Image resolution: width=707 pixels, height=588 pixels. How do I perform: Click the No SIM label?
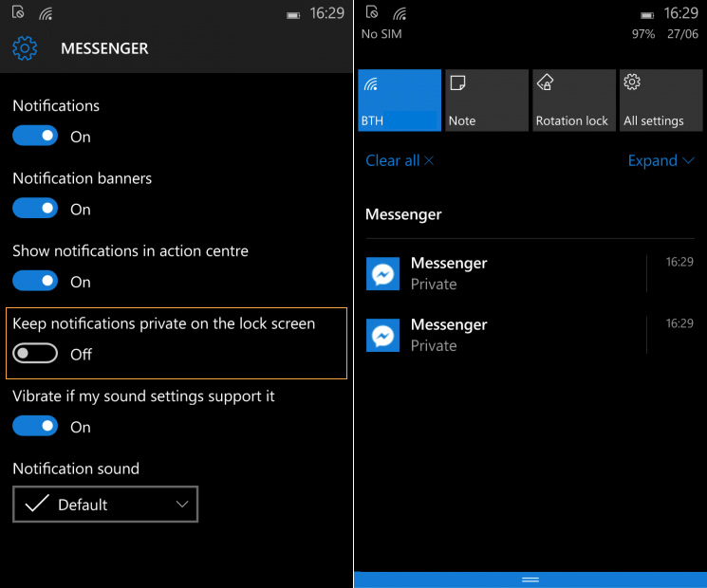(x=381, y=34)
